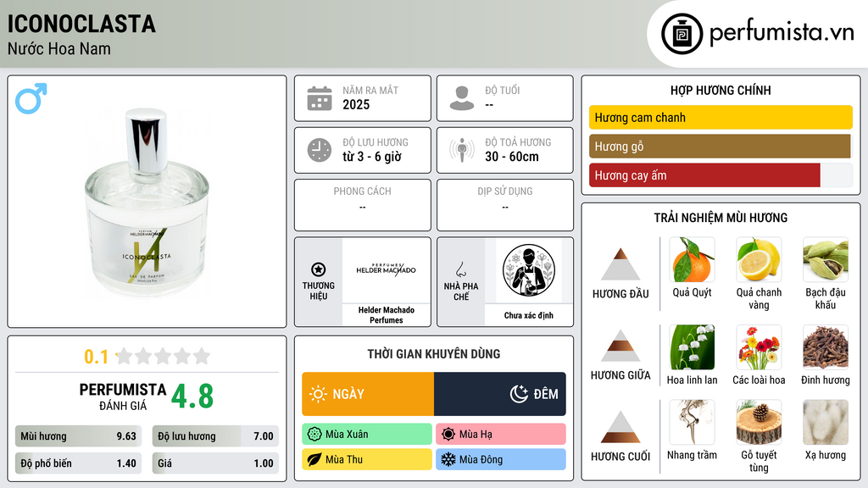Image resolution: width=868 pixels, height=488 pixels.
Task: Click the Độ lưu hương 7.00 score bar
Action: click(216, 436)
